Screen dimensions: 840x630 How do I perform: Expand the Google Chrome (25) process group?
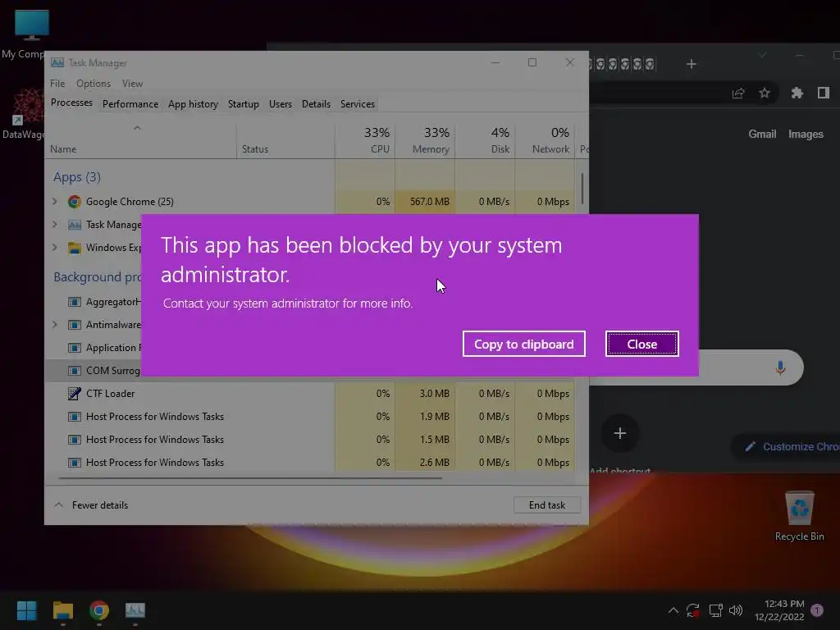[55, 202]
